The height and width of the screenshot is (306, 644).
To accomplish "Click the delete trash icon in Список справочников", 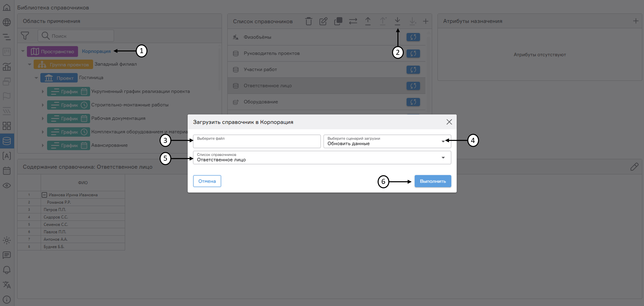I will tap(308, 22).
